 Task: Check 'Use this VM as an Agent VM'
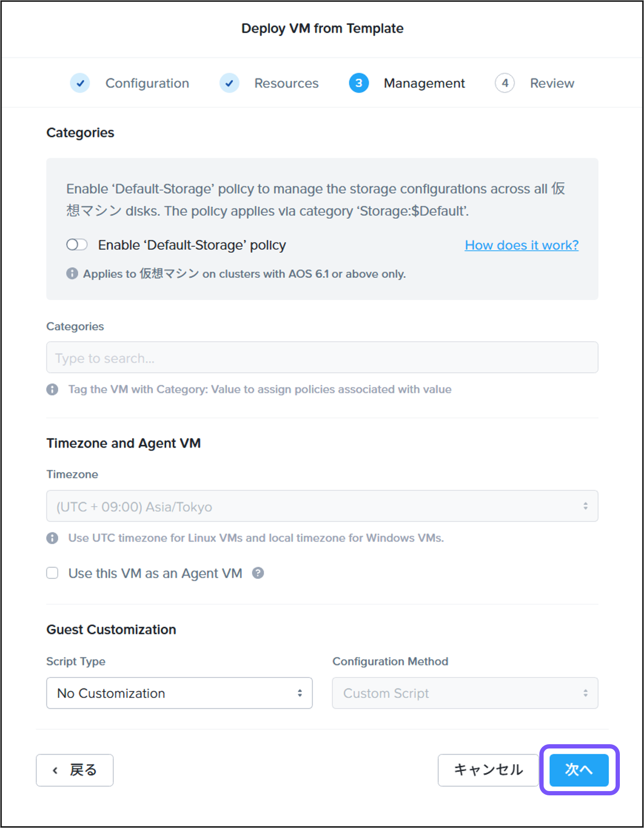tap(52, 573)
